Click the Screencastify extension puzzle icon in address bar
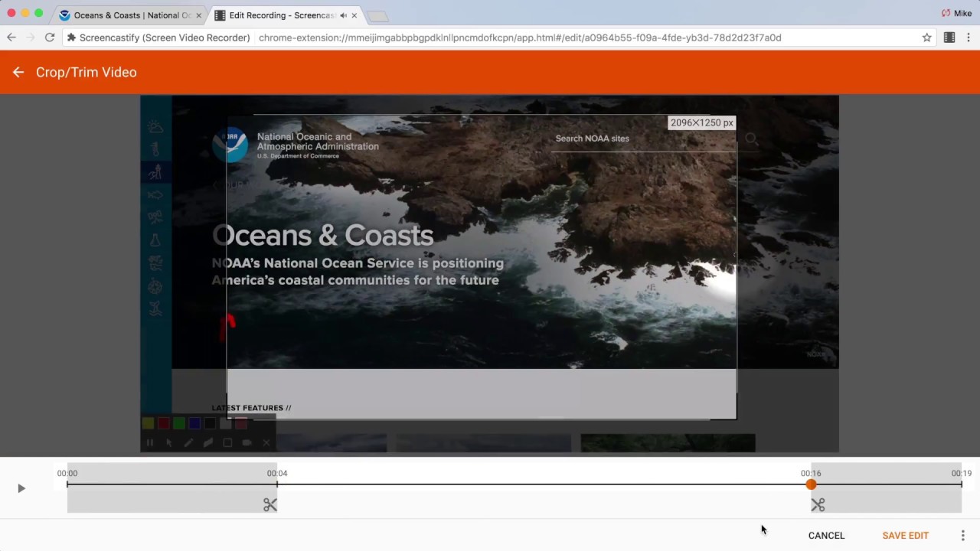The width and height of the screenshot is (980, 551). pyautogui.click(x=71, y=37)
